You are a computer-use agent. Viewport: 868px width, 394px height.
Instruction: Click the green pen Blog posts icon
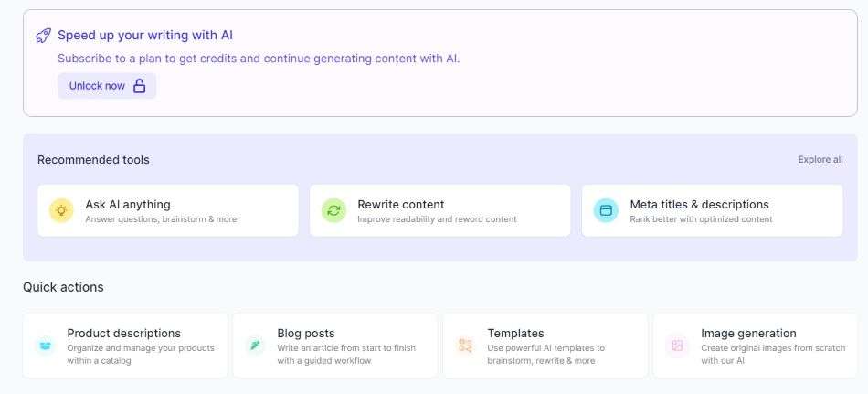pyautogui.click(x=255, y=346)
